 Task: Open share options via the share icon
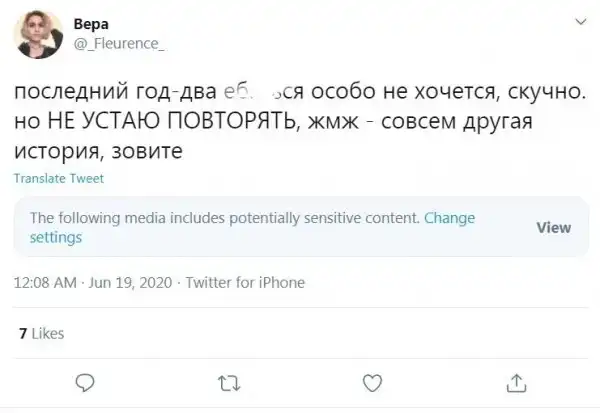click(x=516, y=382)
